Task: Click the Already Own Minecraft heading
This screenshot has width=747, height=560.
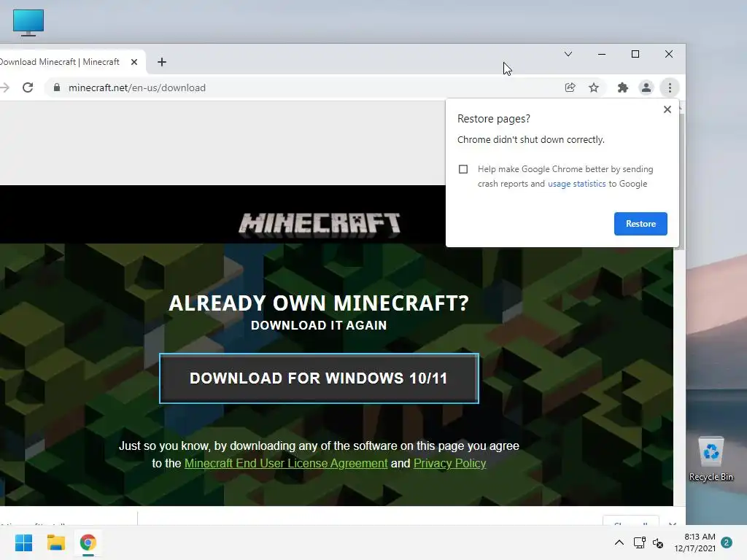Action: coord(319,303)
